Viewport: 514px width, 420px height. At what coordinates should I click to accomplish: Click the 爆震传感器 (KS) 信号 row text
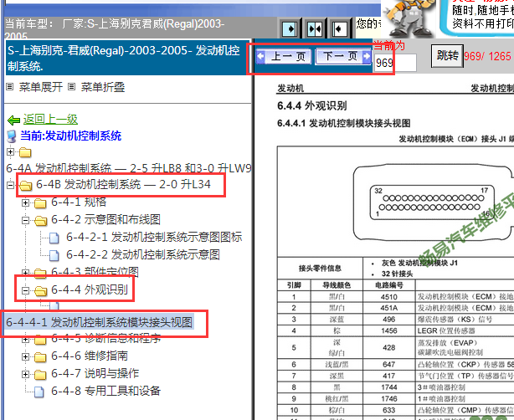(x=455, y=319)
